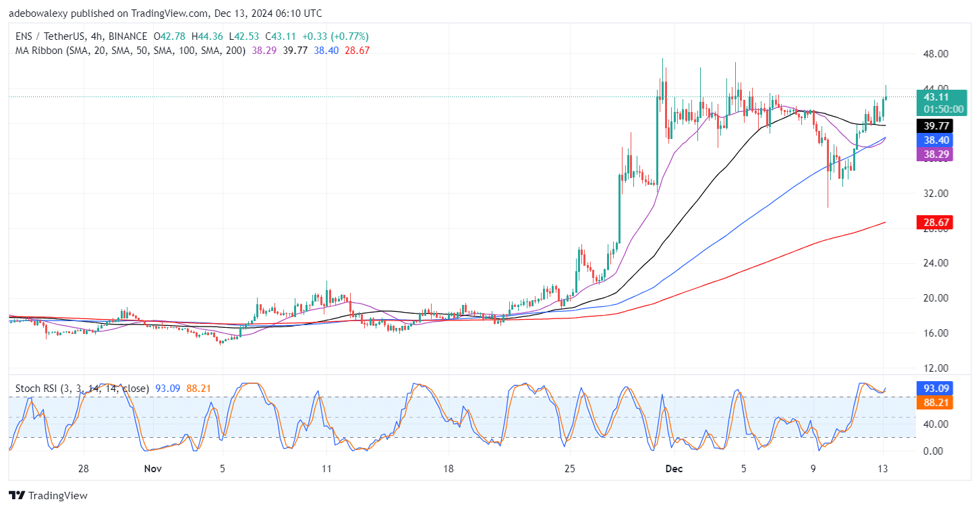Click the red 28.67 SMA price label
980x510 pixels.
(x=935, y=222)
